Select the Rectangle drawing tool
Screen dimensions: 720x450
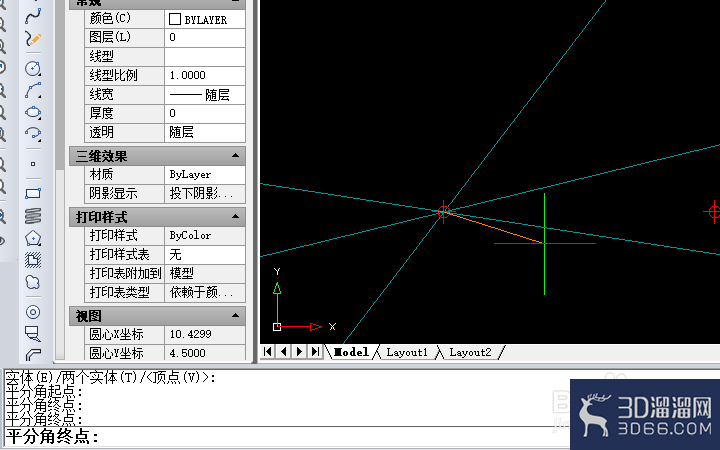click(33, 193)
